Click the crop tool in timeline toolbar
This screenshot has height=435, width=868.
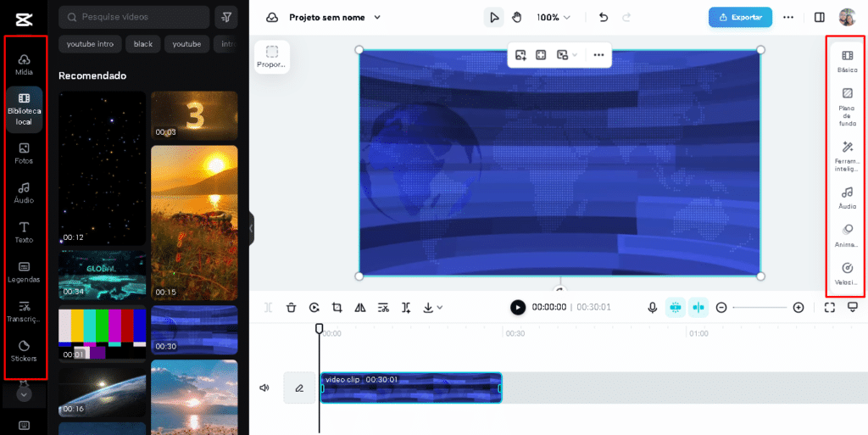[x=337, y=307]
